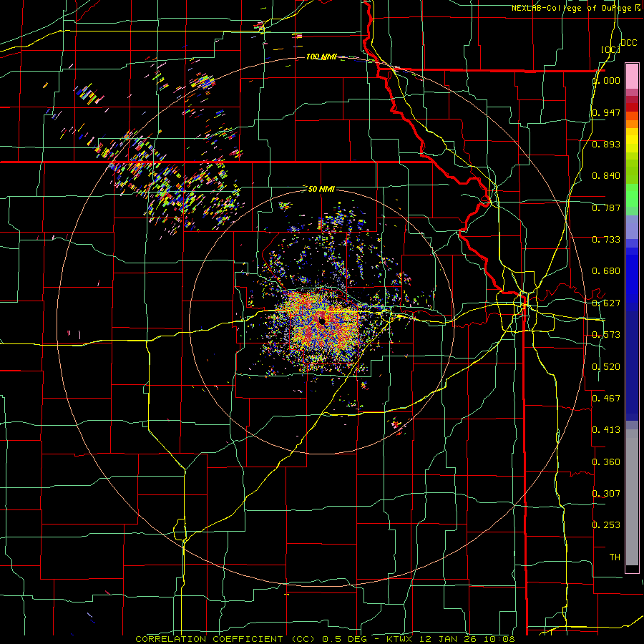Click the [CC] units label
This screenshot has height=644, width=644.
610,49
